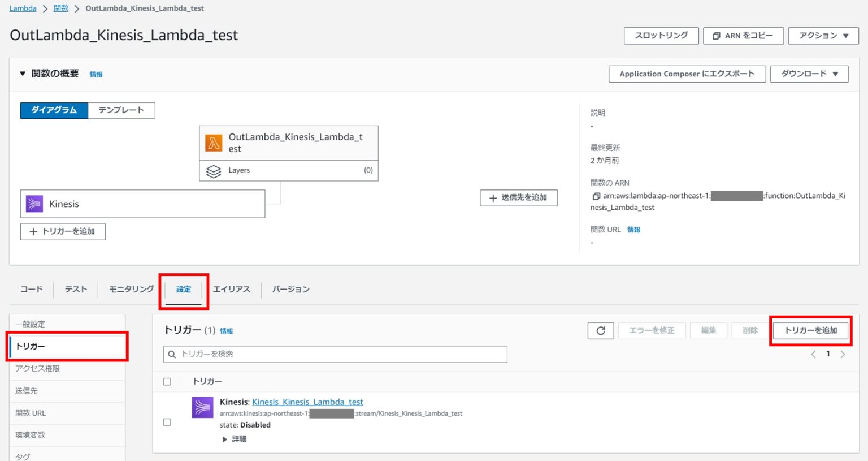Click the トリガーを追加 button in triggers panel
This screenshot has width=868, height=461.
coord(810,331)
